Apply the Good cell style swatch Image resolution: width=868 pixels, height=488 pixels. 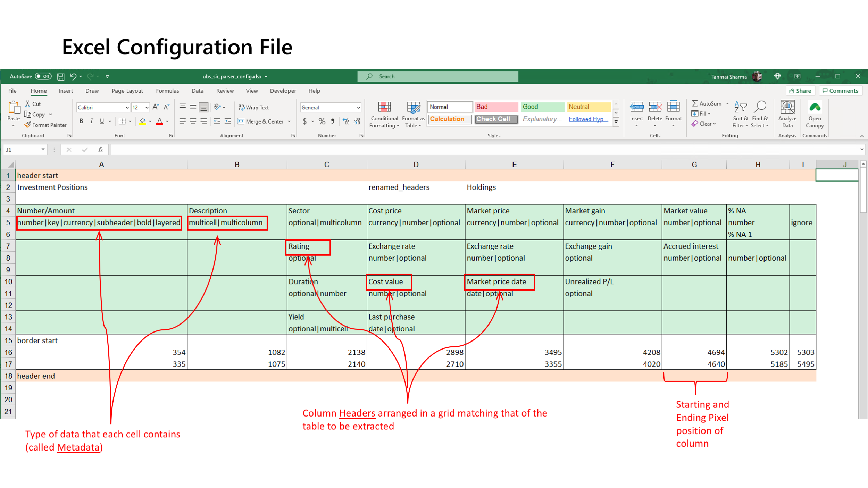tap(542, 107)
